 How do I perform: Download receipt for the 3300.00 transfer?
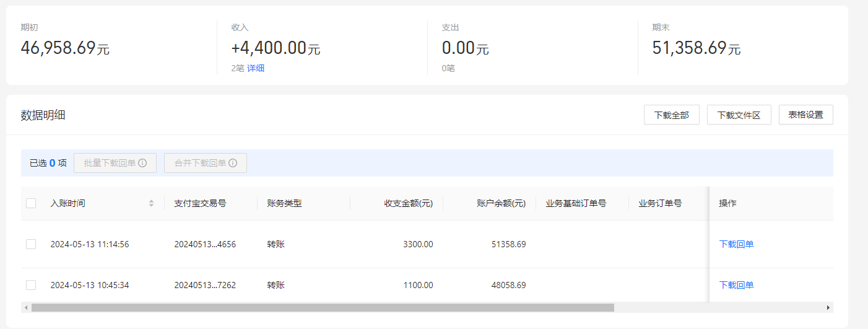(x=736, y=244)
